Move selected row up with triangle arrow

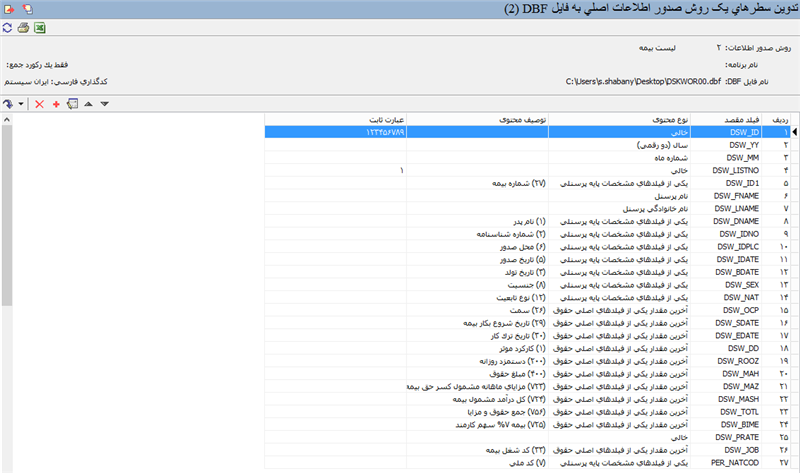[88, 104]
